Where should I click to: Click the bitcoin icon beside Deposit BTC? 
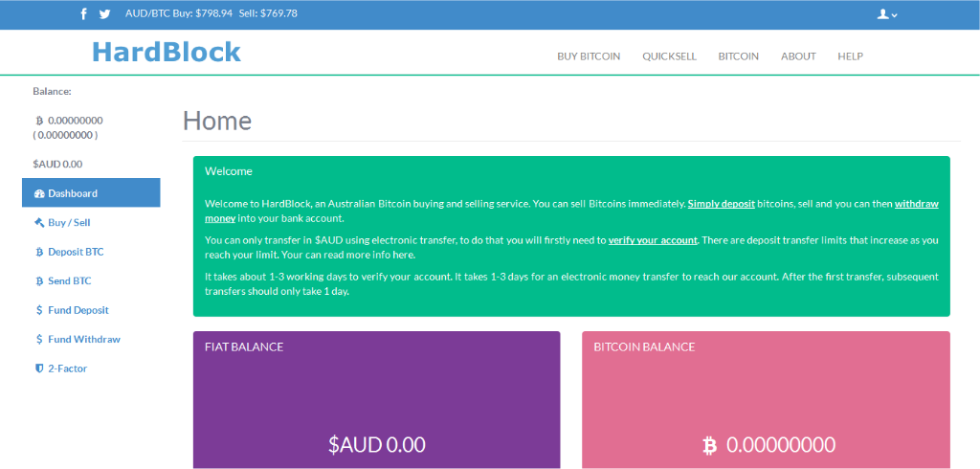click(39, 252)
